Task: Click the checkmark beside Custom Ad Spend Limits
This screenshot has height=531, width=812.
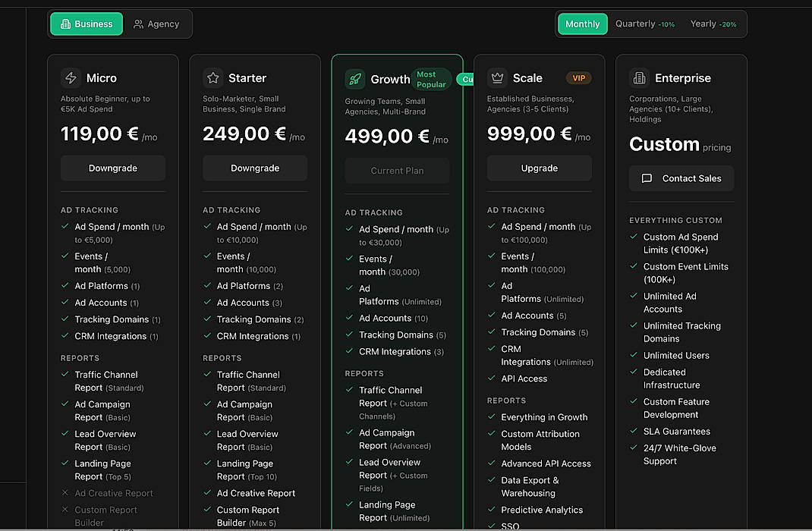Action: click(634, 237)
